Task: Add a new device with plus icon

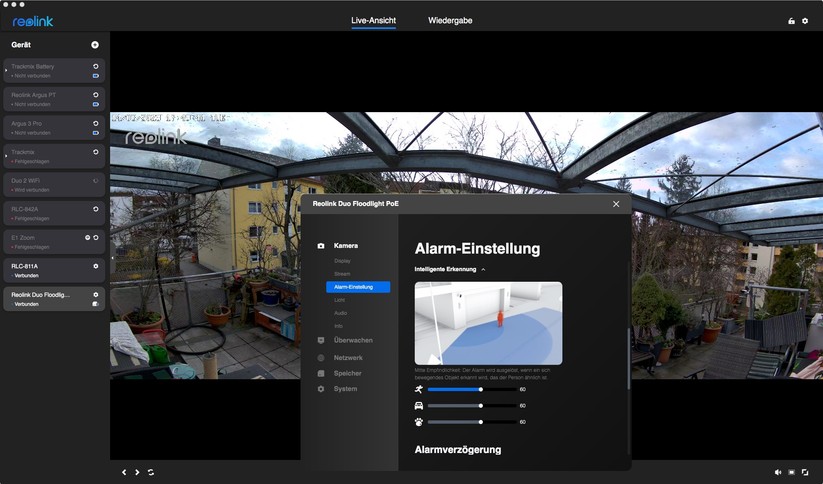Action: coord(95,45)
